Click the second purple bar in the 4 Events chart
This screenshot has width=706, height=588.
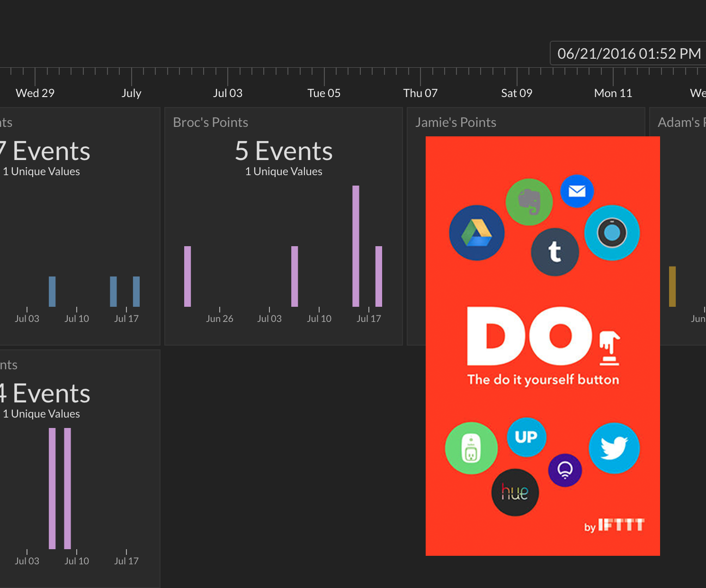coord(67,489)
